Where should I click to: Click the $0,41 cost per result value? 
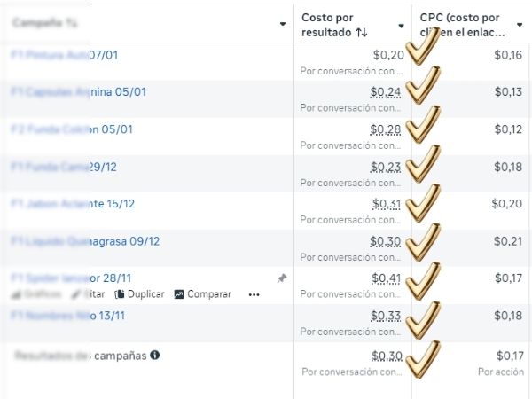point(387,278)
